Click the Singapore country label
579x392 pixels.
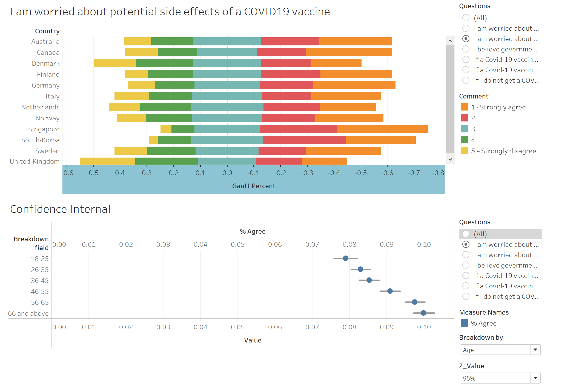pos(44,129)
